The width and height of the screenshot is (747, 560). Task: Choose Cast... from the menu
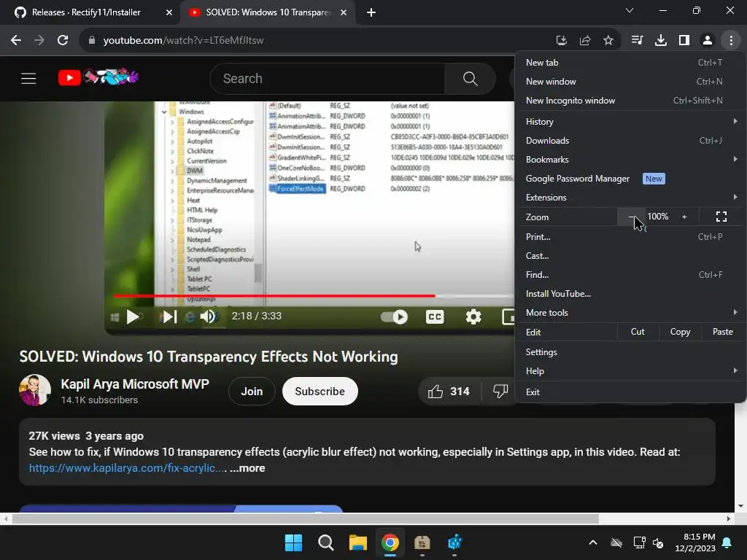(630, 256)
